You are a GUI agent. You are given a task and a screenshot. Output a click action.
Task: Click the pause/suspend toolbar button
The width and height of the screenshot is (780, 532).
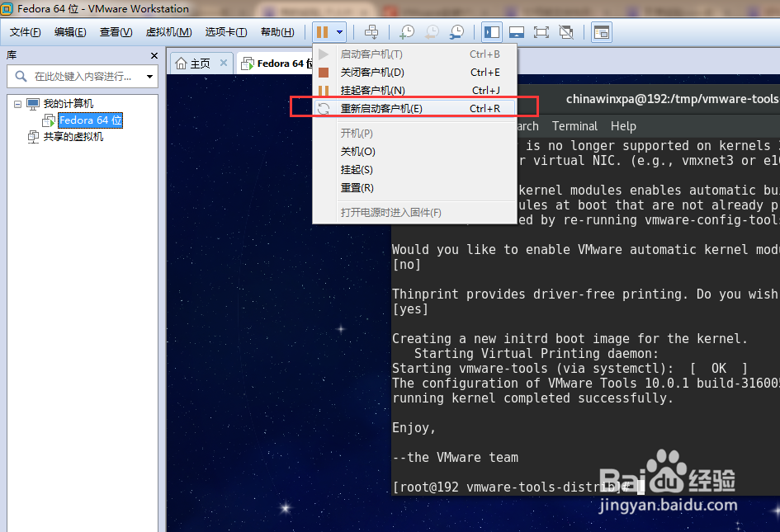click(x=323, y=32)
